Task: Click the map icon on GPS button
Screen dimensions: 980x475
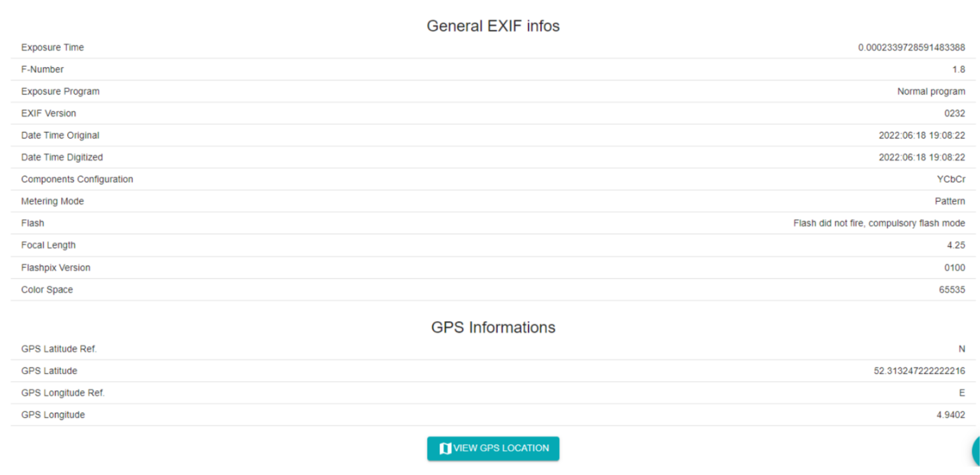Action: (x=445, y=448)
